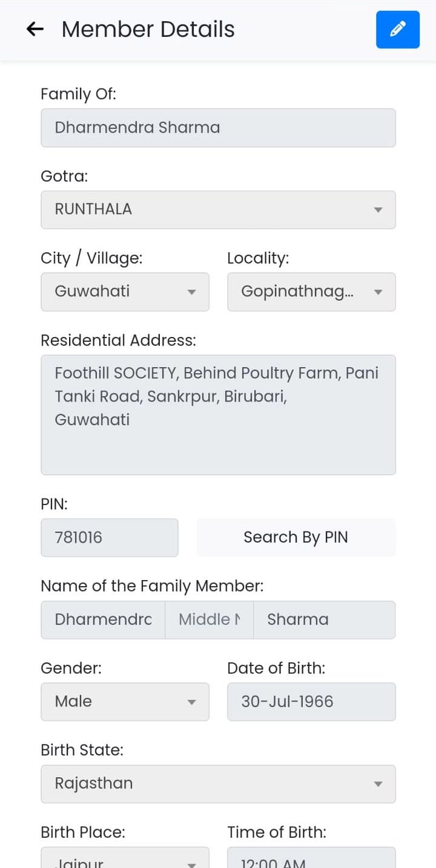Viewport: 436px width, 868px height.
Task: Tap the back arrow icon
Action: 35,29
